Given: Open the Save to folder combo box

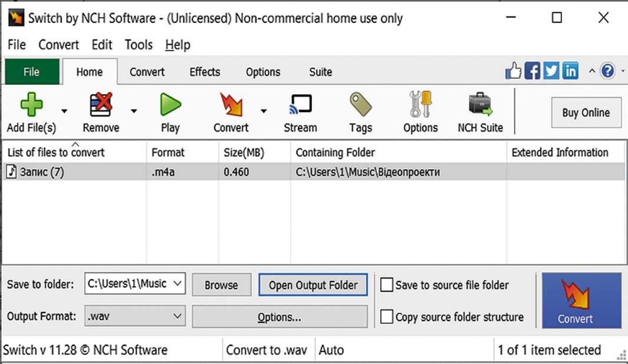Looking at the screenshot, I should 135,283.
